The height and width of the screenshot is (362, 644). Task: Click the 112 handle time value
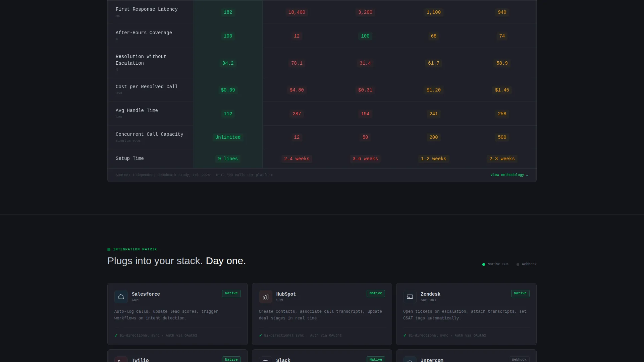(x=228, y=114)
